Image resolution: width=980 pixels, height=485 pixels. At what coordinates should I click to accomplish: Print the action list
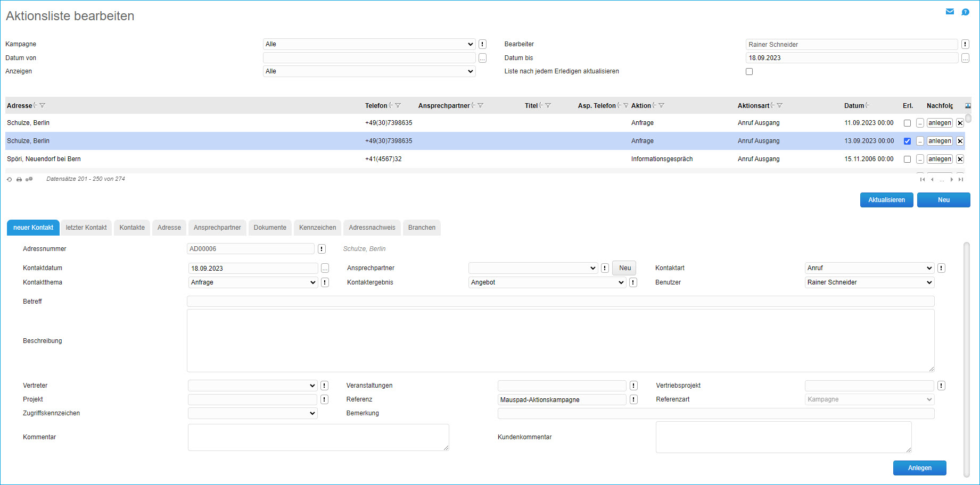coord(19,179)
